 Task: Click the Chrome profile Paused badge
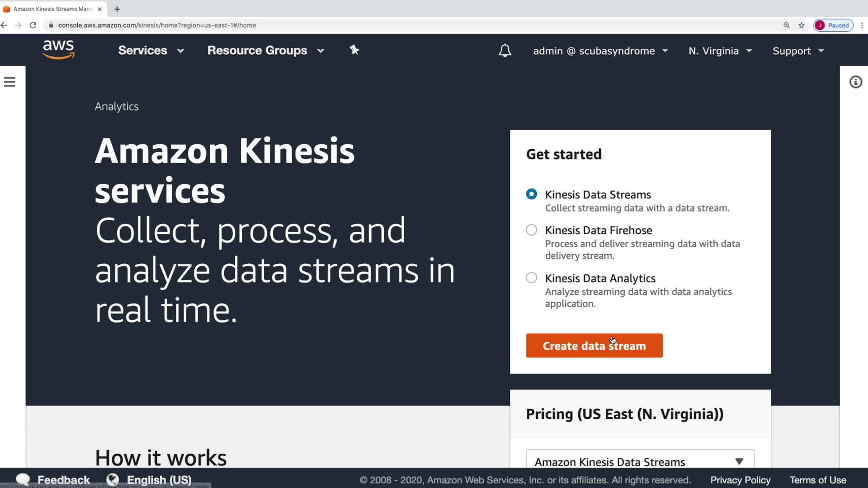pos(833,25)
